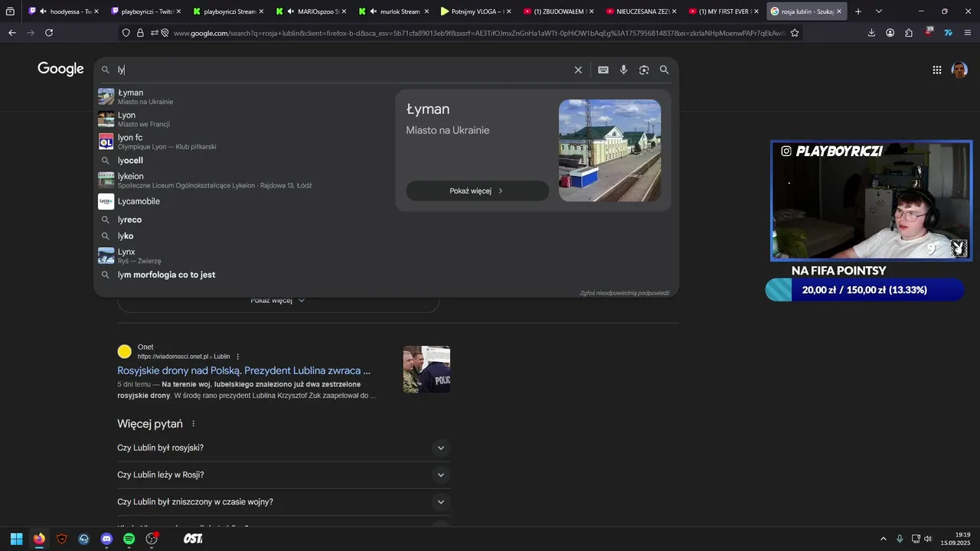Click Pokaż więcej in the Łyman panel

pos(477,191)
